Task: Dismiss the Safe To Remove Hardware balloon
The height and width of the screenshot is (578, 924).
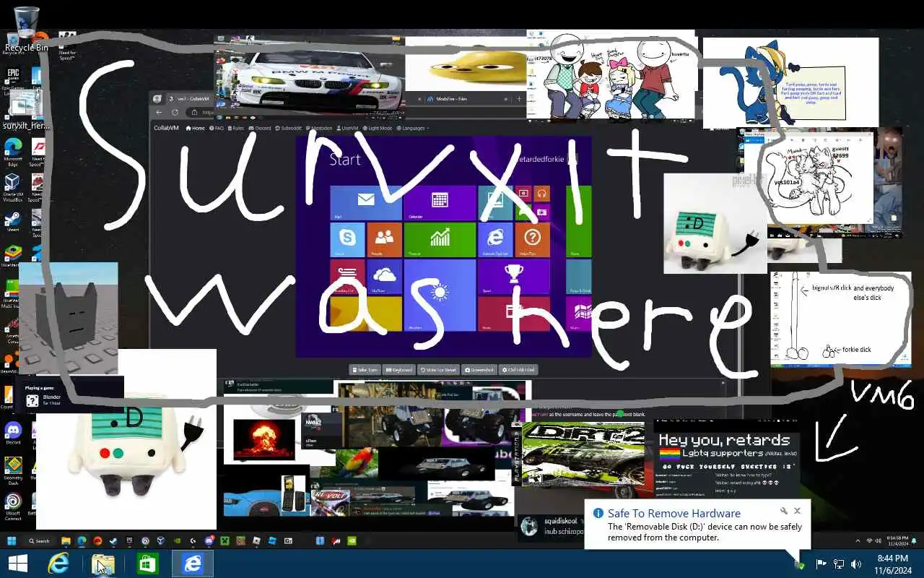Action: [797, 512]
